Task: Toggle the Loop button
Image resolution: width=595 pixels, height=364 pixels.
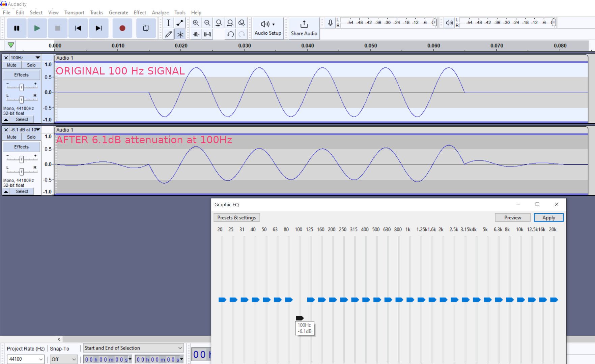Action: click(146, 28)
